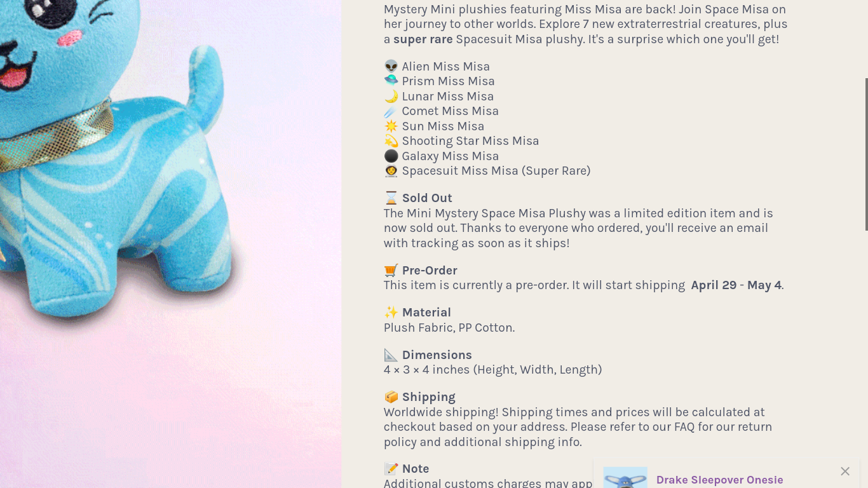This screenshot has height=488, width=868.
Task: Click the alien emoji beside Alien Miss Misa
Action: tap(391, 66)
